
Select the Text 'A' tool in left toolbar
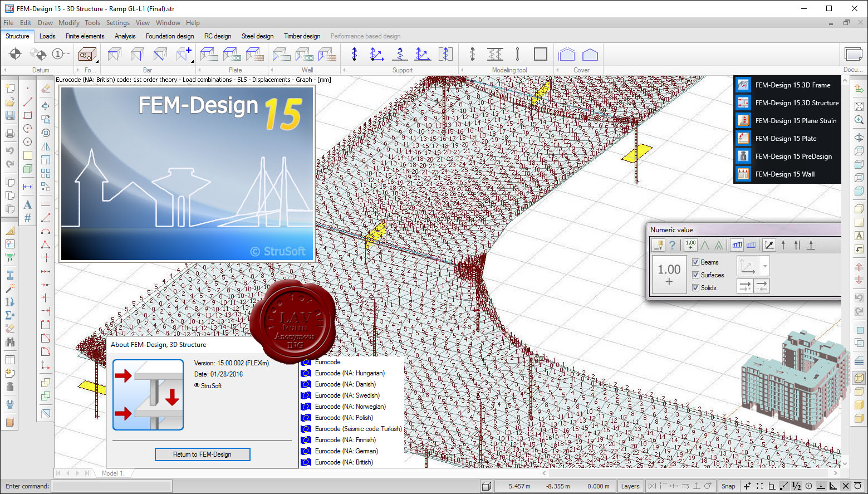(x=27, y=205)
